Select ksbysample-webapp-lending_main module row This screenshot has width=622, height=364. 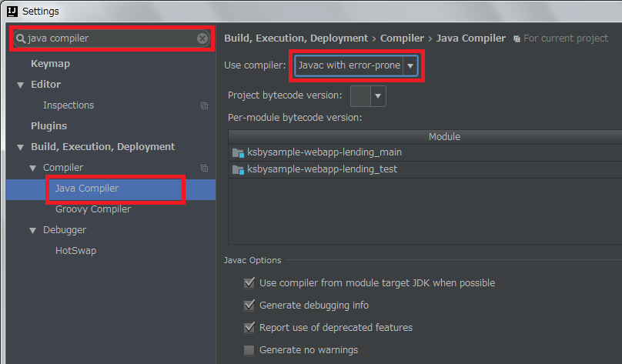coord(425,152)
